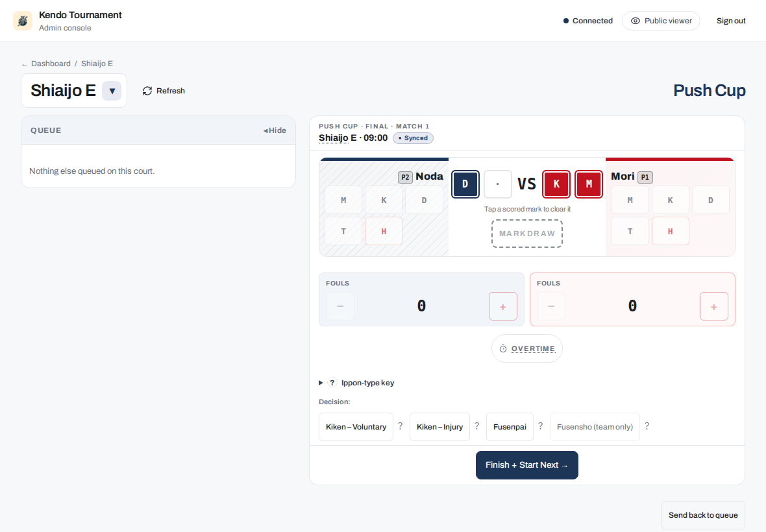The height and width of the screenshot is (532, 766).
Task: Select Fusenpai decision
Action: [x=510, y=427]
